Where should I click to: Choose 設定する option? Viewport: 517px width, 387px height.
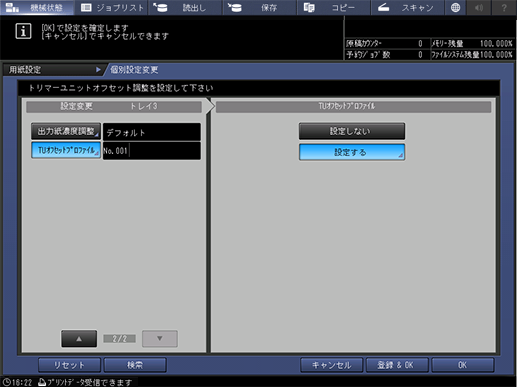pos(352,152)
